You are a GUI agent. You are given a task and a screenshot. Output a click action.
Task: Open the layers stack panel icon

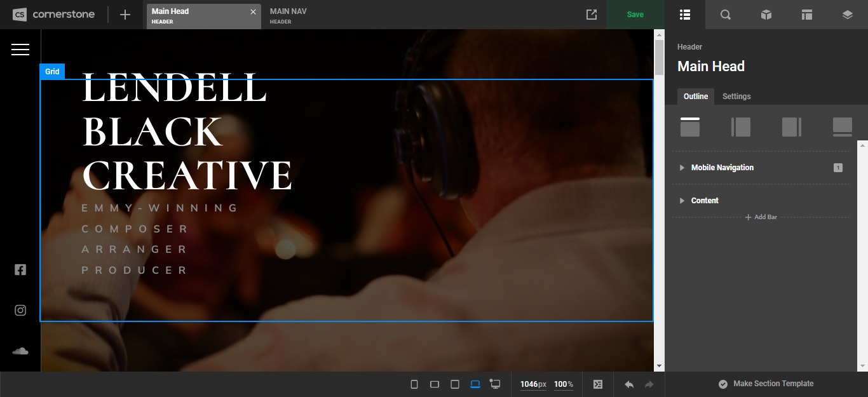(x=847, y=15)
